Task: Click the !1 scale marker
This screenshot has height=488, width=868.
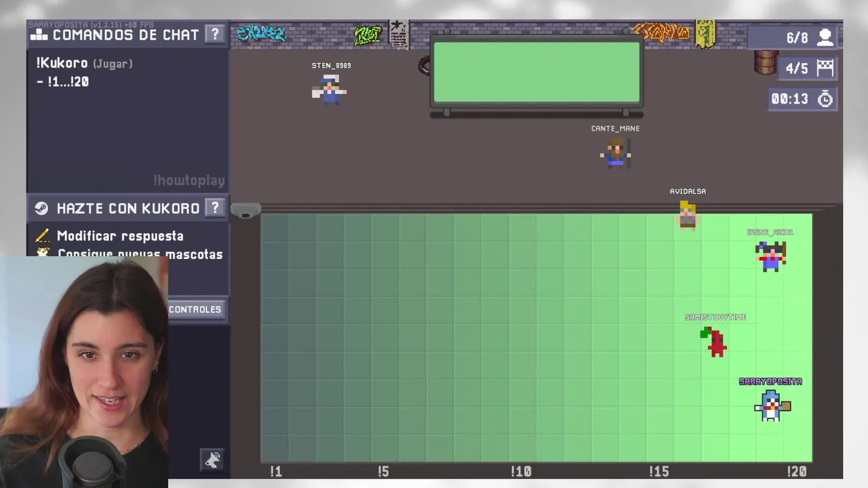Action: 275,471
